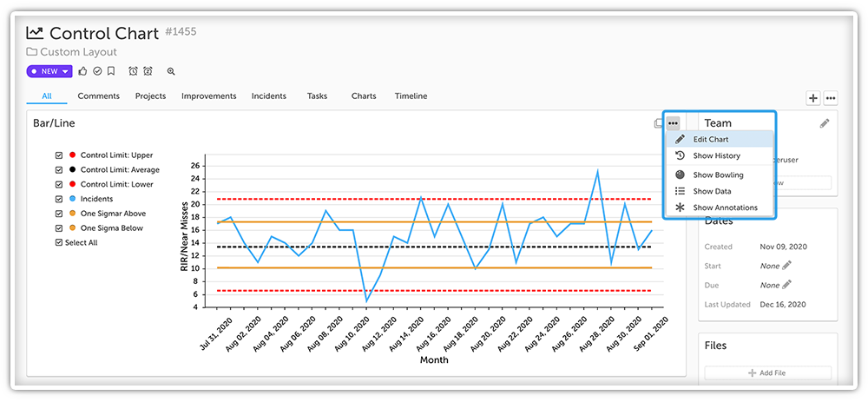Open the Charts tab
The height and width of the screenshot is (402, 868).
pyautogui.click(x=364, y=96)
